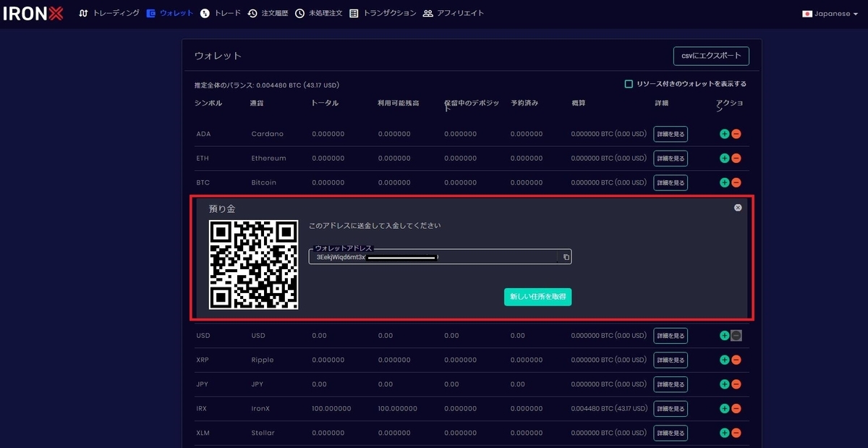Select the IronX currency name

260,409
